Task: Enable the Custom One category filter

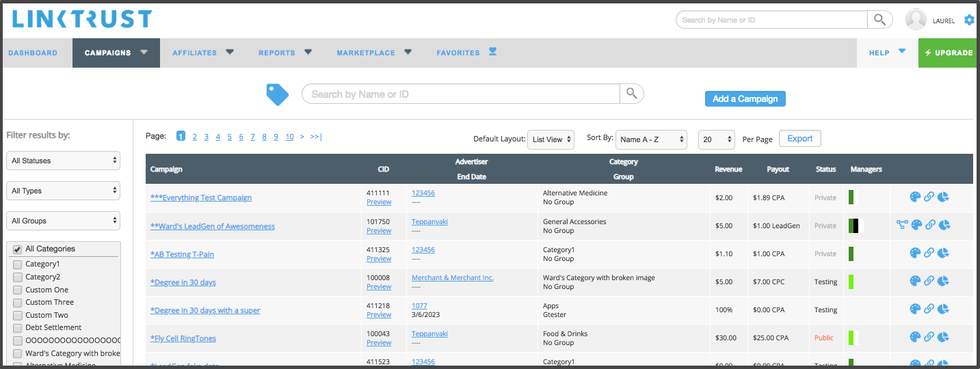Action: [x=18, y=290]
